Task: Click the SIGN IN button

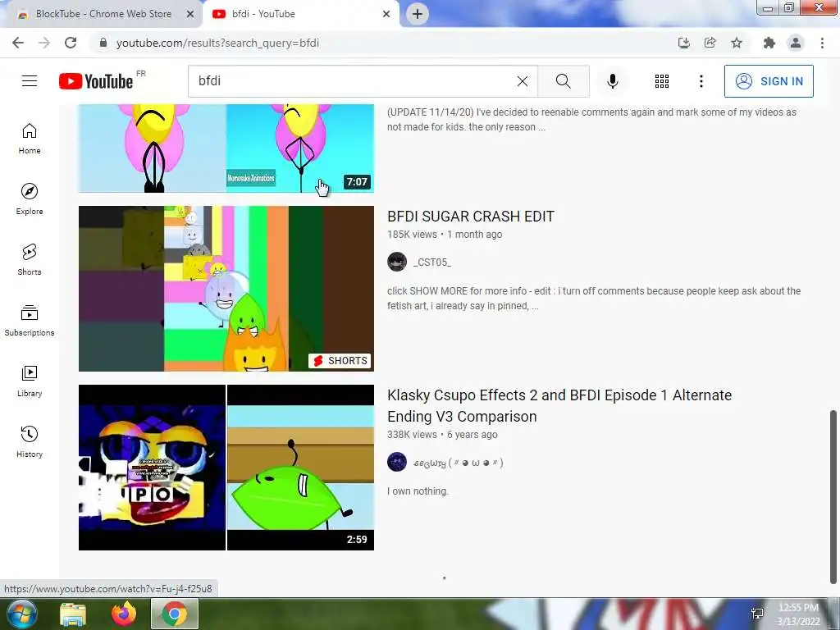Action: click(769, 81)
